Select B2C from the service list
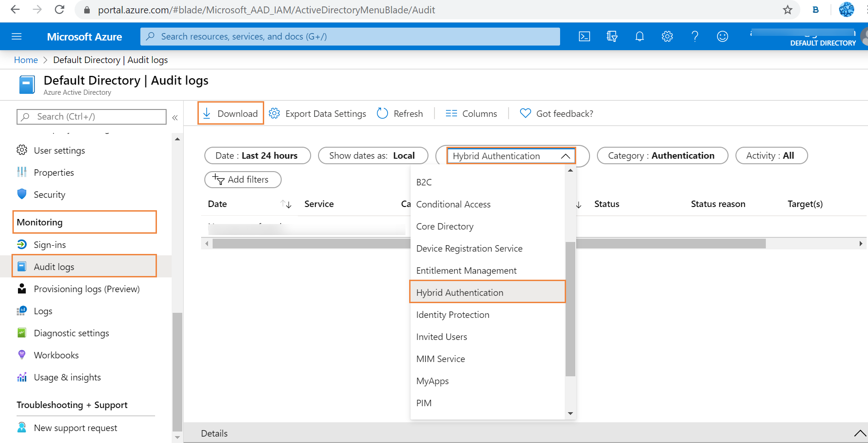The height and width of the screenshot is (443, 868). 488,182
